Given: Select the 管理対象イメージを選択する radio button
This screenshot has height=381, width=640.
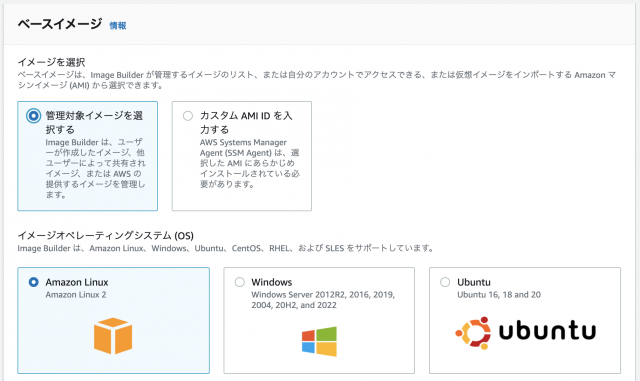Looking at the screenshot, I should (33, 116).
